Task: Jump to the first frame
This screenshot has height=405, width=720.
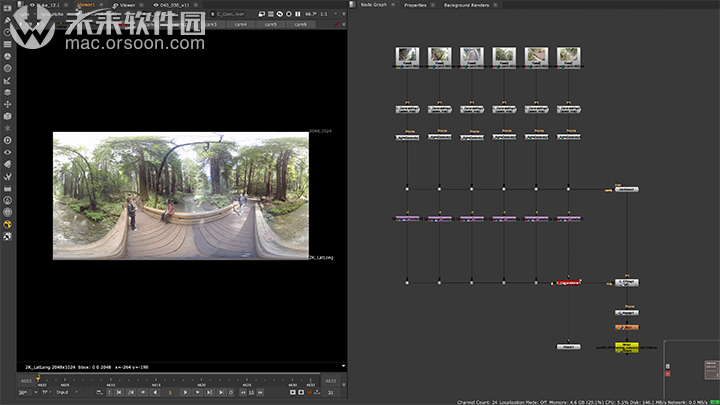Action: 119,393
